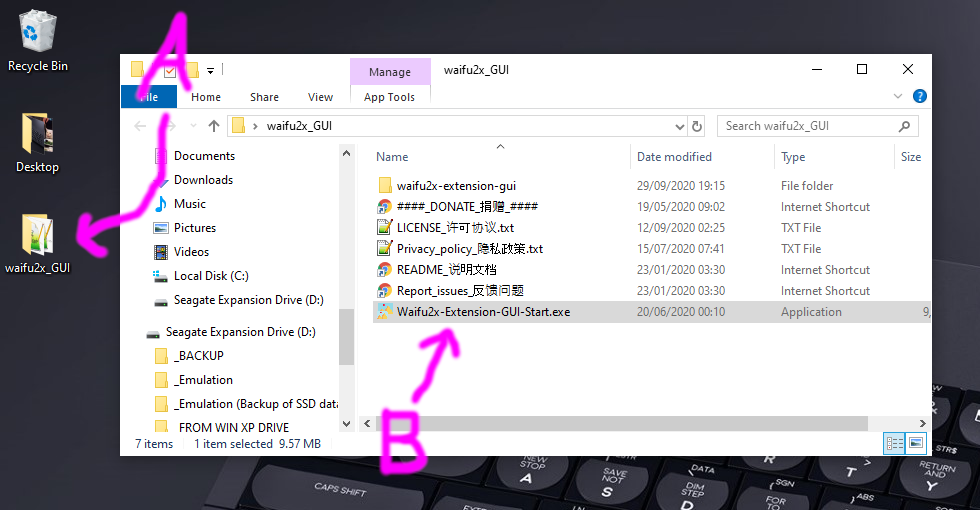This screenshot has width=980, height=510.
Task: Expand the address bar history dropdown
Action: (680, 126)
